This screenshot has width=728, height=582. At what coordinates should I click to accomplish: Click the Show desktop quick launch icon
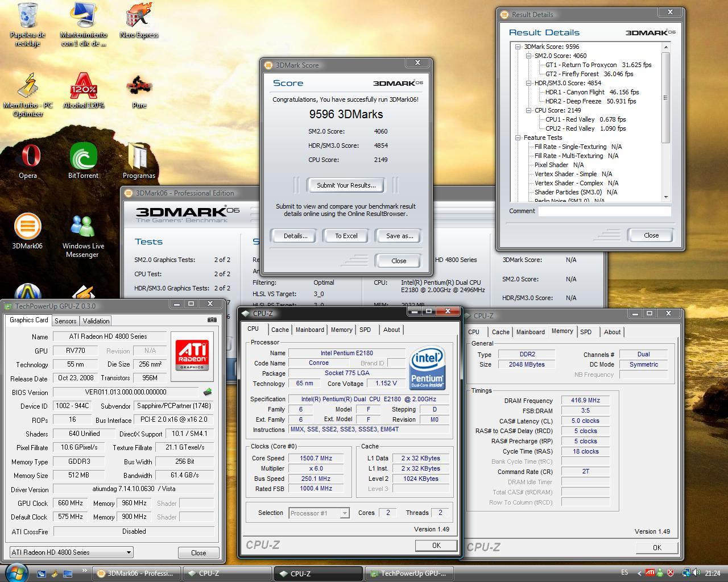pyautogui.click(x=67, y=573)
